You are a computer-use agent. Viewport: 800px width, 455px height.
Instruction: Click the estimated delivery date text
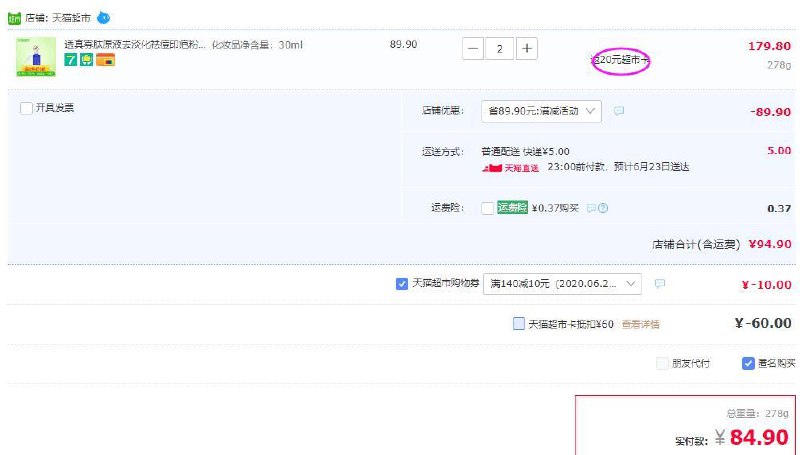[652, 167]
